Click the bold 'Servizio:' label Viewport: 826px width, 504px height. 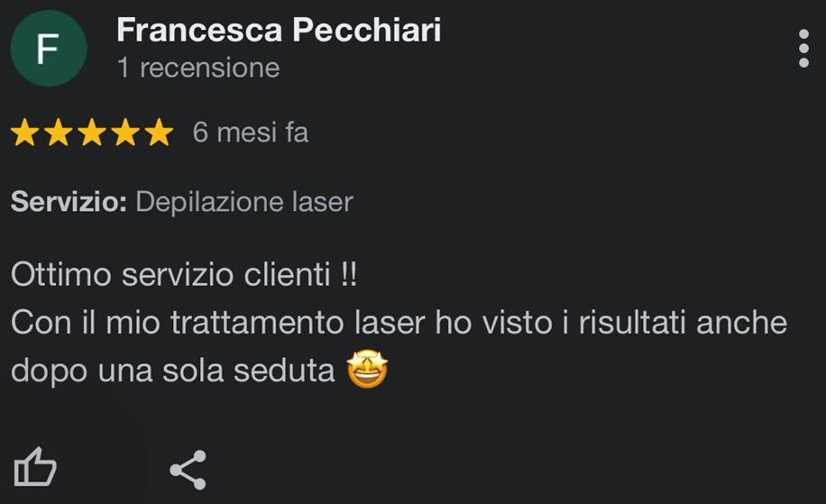click(69, 202)
